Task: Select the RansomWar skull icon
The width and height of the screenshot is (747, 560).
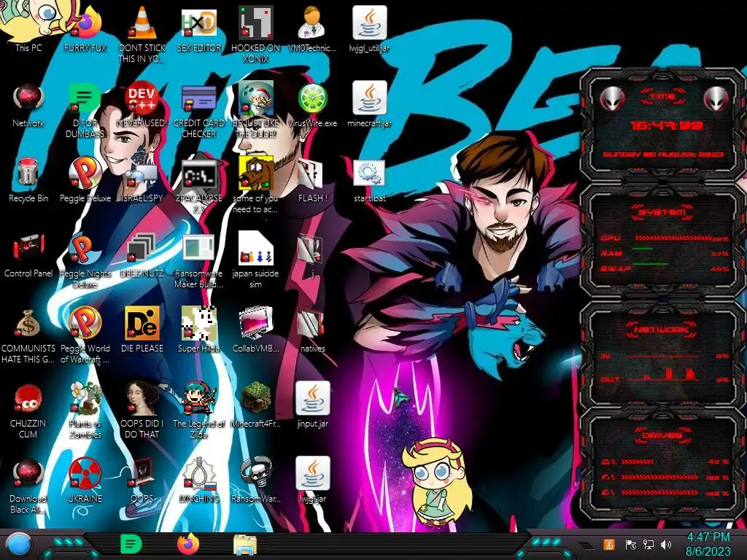Action: pyautogui.click(x=256, y=473)
